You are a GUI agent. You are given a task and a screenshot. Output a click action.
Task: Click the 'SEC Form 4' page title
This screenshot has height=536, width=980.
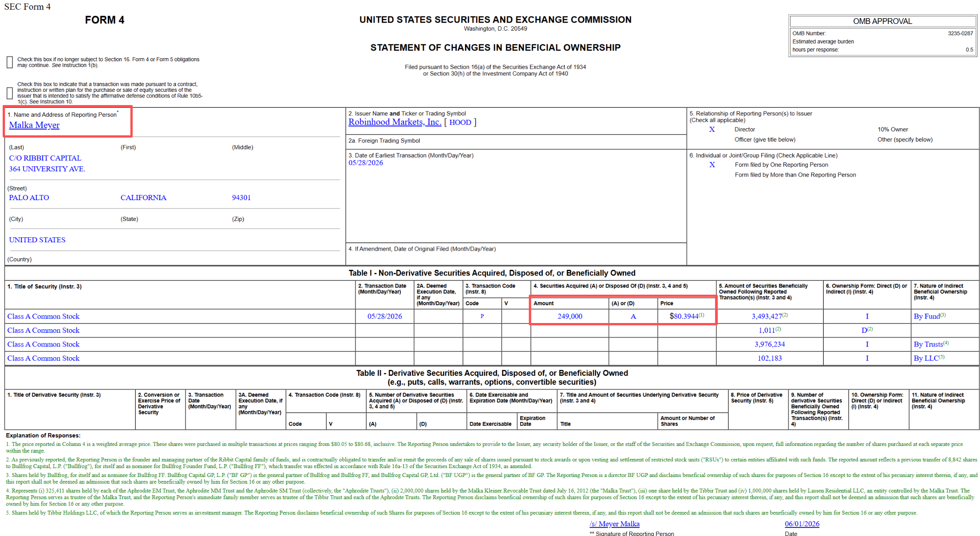28,7
